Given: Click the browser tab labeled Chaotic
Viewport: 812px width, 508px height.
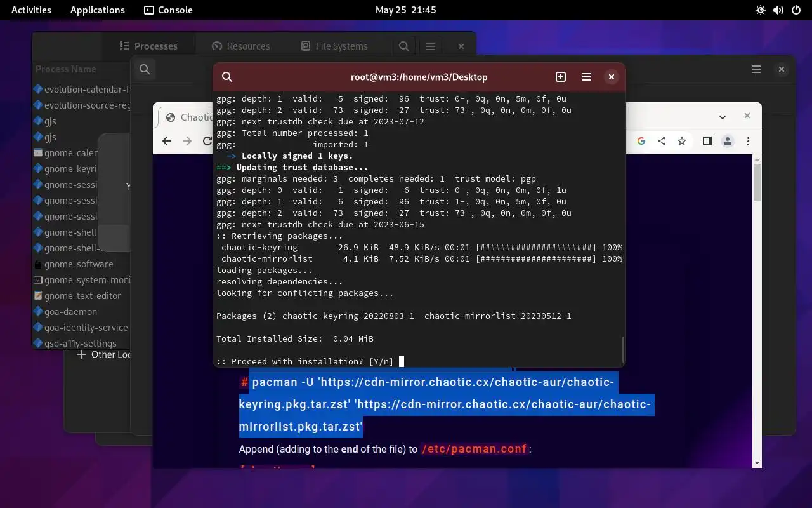Looking at the screenshot, I should pyautogui.click(x=190, y=117).
